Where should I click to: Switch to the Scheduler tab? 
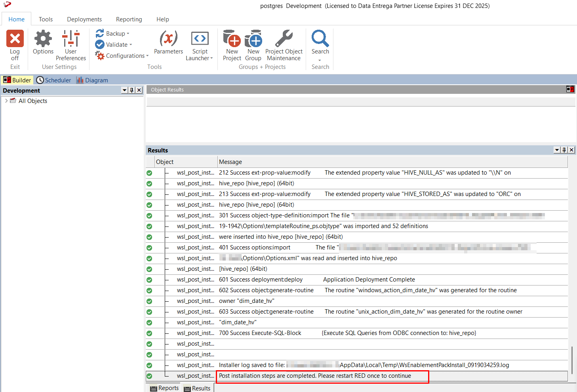53,80
